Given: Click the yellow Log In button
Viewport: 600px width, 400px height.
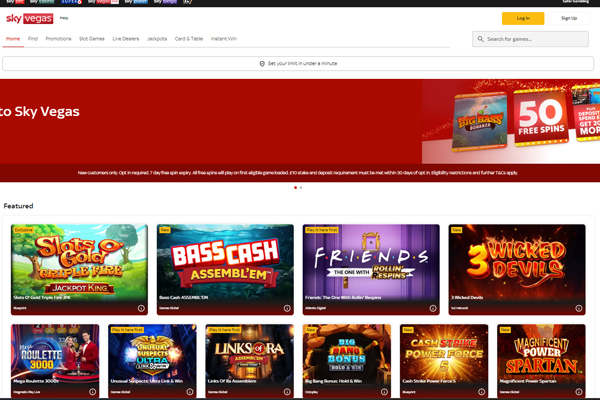Looking at the screenshot, I should 523,18.
